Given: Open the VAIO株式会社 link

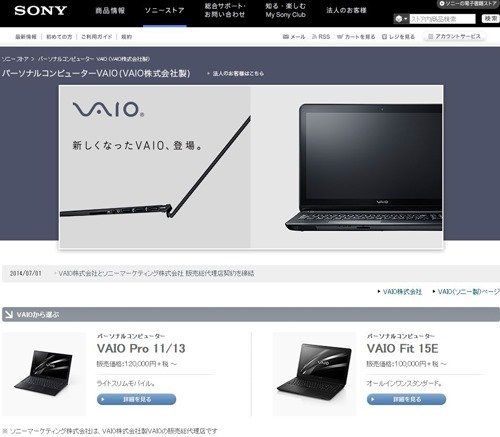Looking at the screenshot, I should 402,292.
